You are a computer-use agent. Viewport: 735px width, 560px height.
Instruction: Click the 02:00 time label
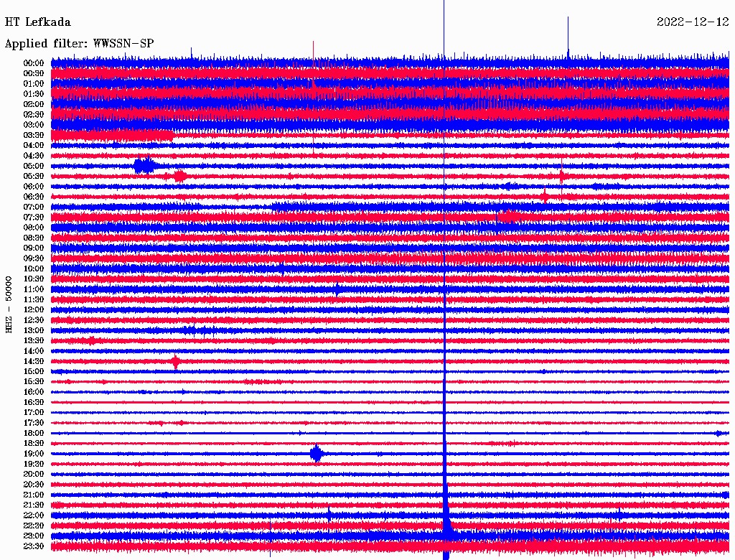tap(34, 104)
